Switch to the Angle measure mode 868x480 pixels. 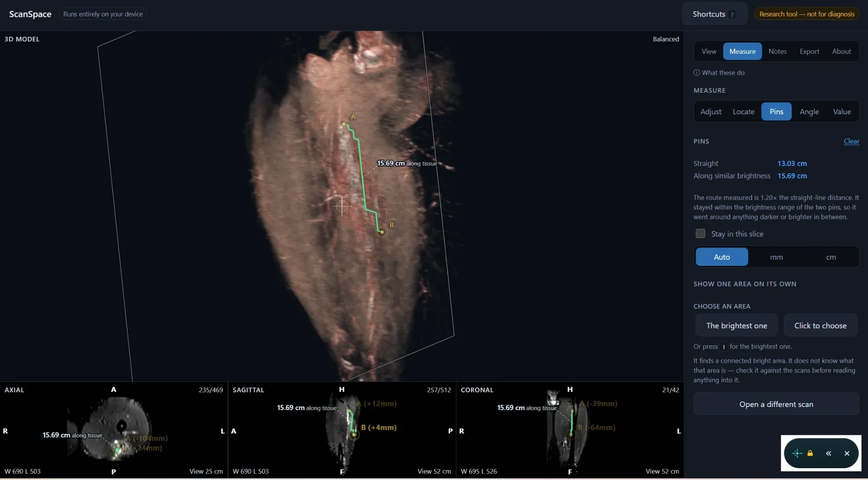(809, 112)
